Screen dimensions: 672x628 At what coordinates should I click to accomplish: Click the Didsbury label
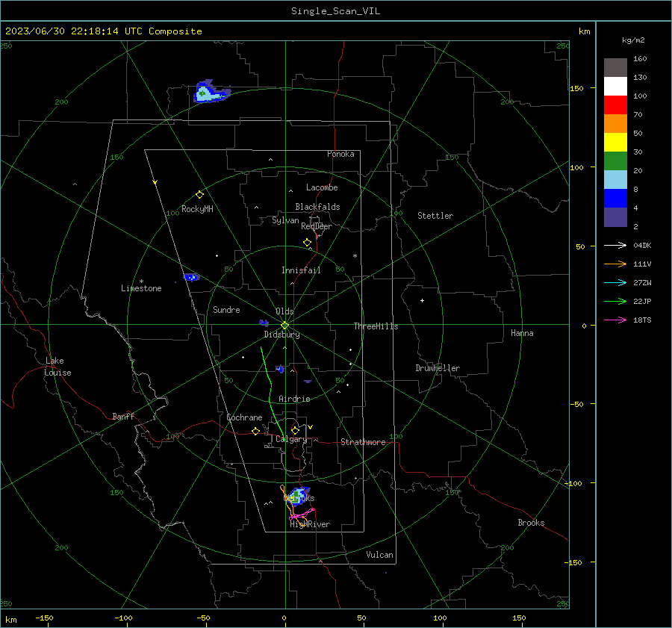coord(281,335)
